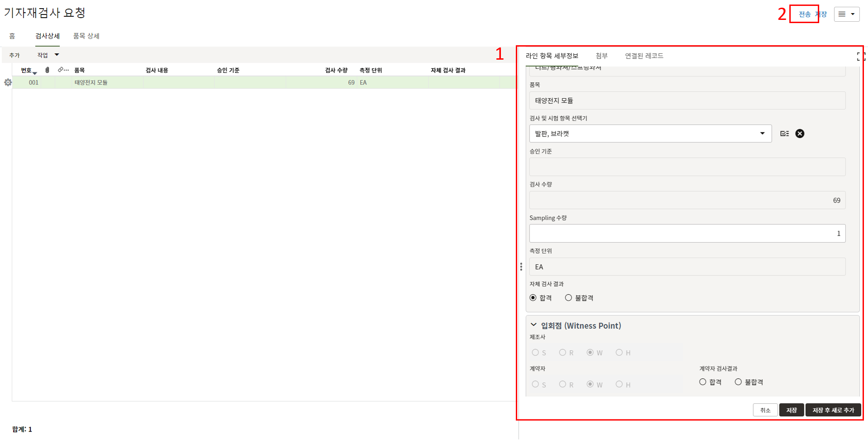The image size is (868, 443).
Task: Open the inspection item checklist picker icon
Action: coord(784,133)
